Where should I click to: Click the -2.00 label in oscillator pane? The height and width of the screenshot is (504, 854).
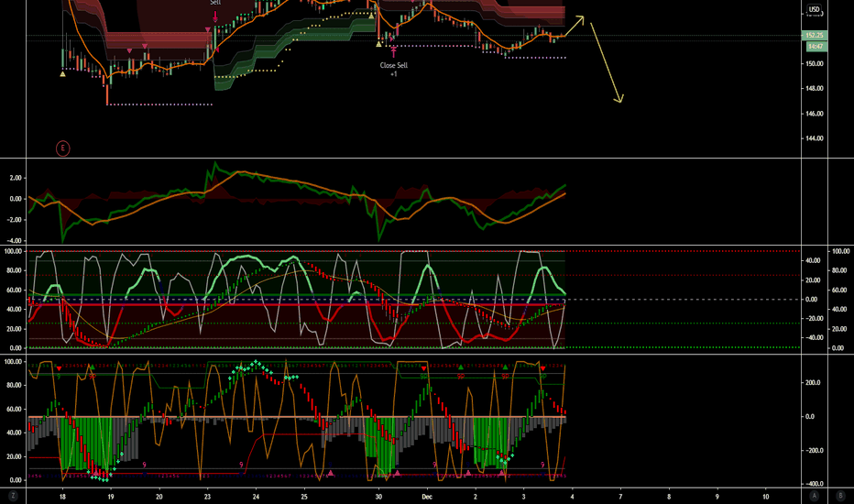[14, 220]
